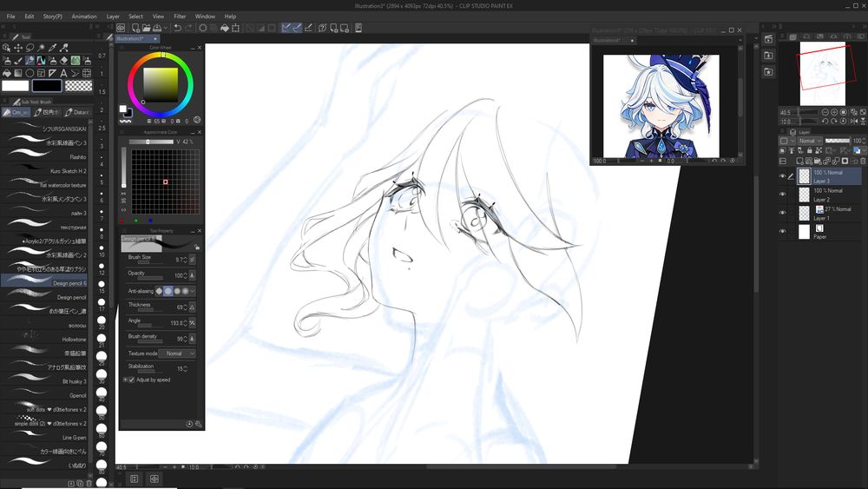The image size is (868, 489).
Task: Select the Auto select magic wand tool
Action: click(x=41, y=48)
